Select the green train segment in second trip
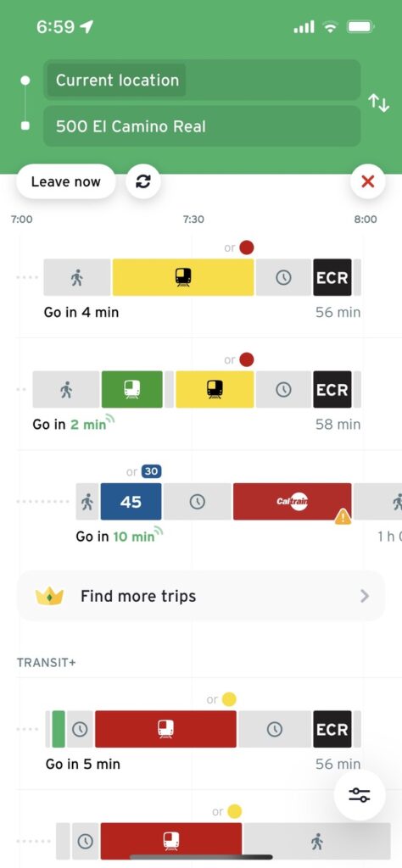402x868 pixels. coord(132,389)
